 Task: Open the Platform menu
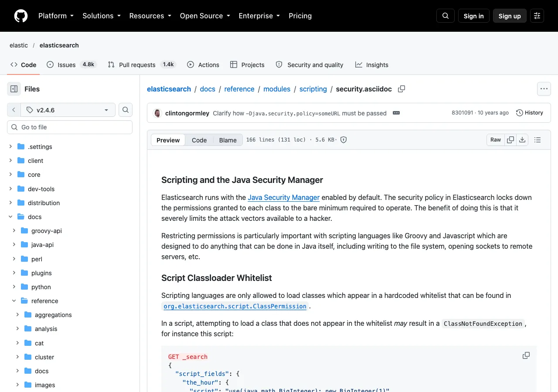[56, 16]
